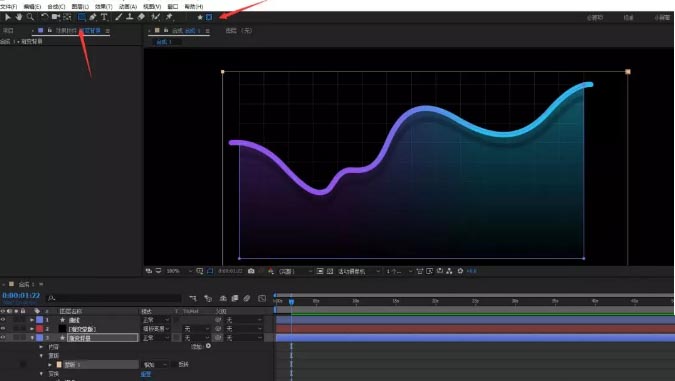Open the Composition (C) menu

56,6
